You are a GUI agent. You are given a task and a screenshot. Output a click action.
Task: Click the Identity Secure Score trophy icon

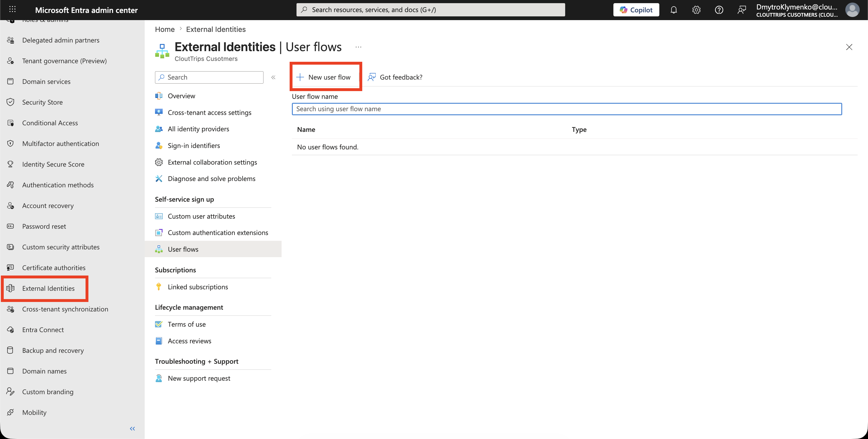tap(10, 164)
